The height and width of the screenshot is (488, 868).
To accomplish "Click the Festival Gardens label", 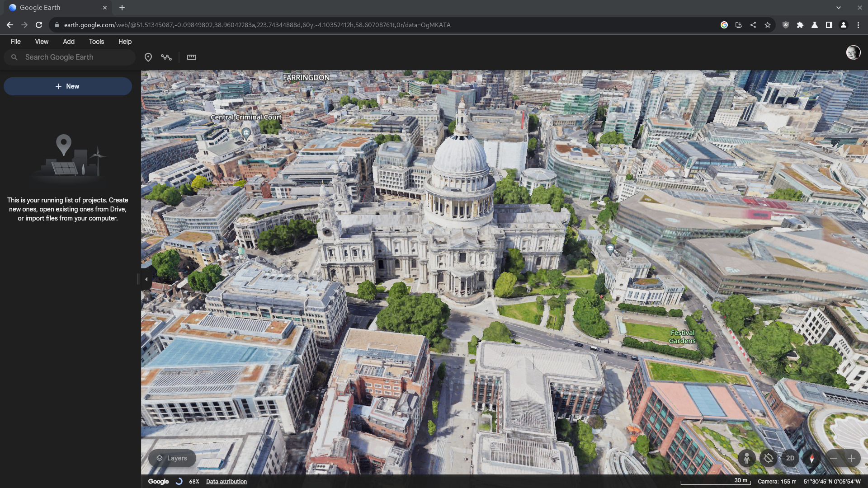I will [x=682, y=337].
